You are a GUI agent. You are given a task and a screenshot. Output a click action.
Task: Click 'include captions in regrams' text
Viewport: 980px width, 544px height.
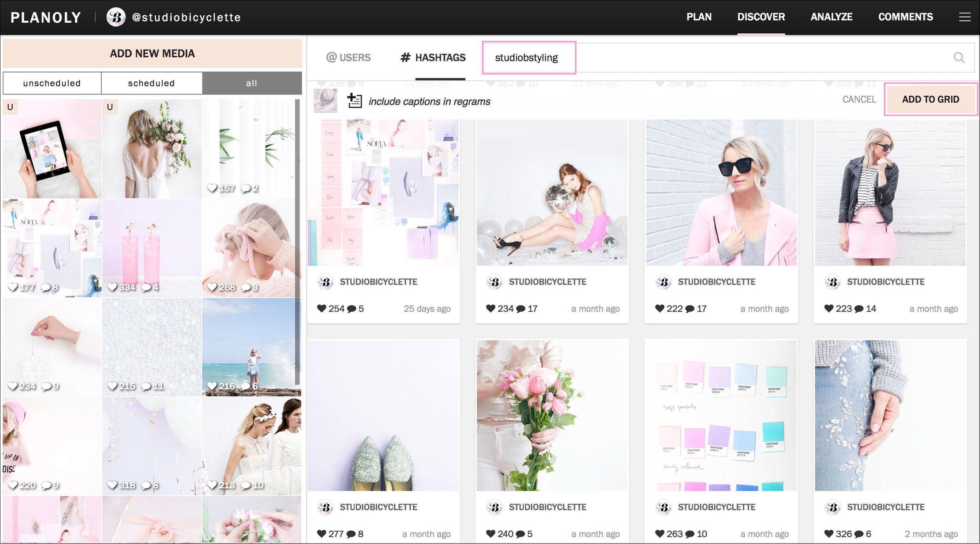click(429, 101)
